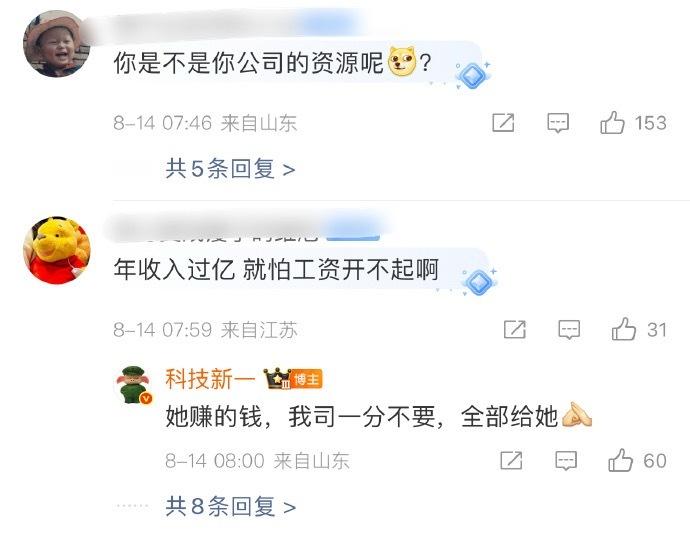Open 科技新一's small avatar

(134, 385)
